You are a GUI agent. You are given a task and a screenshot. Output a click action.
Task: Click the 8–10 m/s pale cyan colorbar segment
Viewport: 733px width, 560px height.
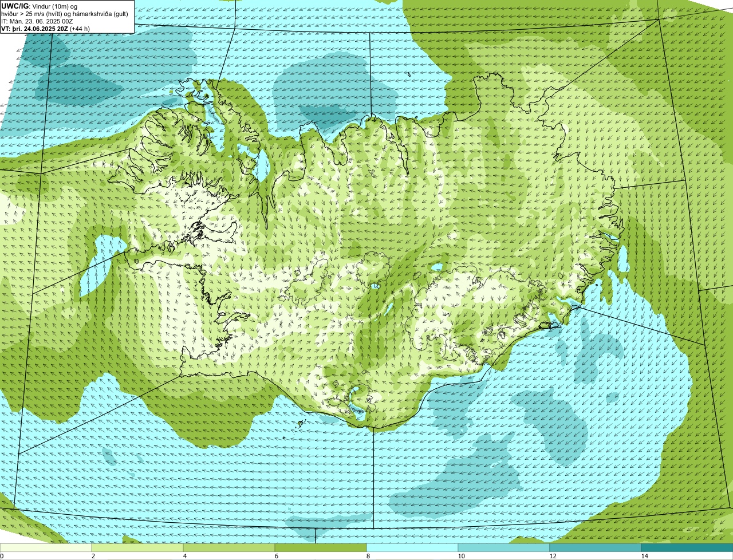pyautogui.click(x=412, y=547)
